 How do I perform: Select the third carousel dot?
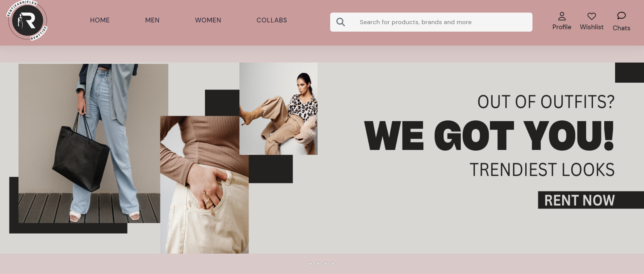(325, 264)
